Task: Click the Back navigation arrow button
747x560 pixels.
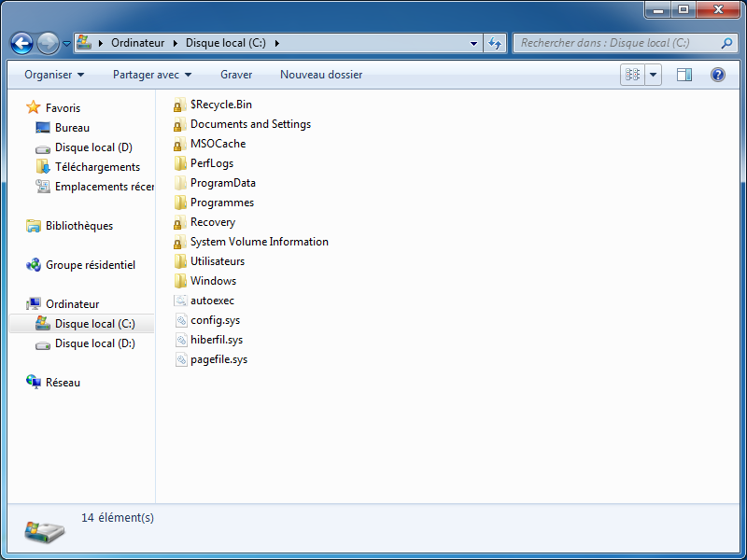Action: 22,43
